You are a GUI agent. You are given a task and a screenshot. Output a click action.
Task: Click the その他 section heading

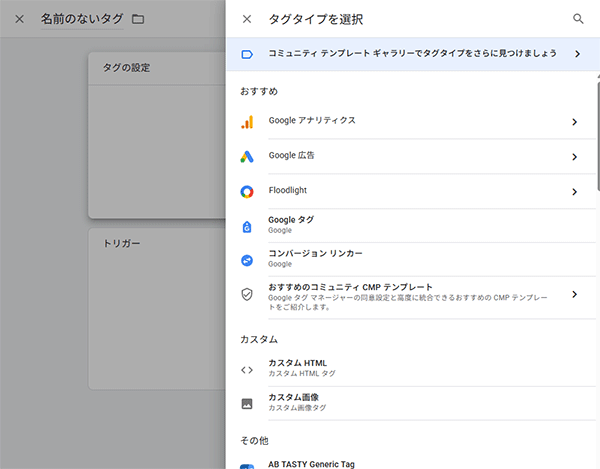(x=254, y=441)
